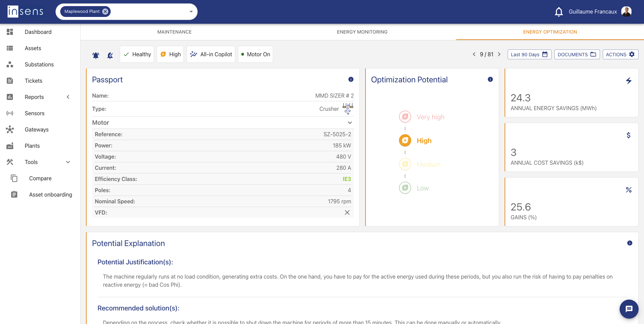
Task: Collapse the Motor section chevron
Action: pyautogui.click(x=350, y=123)
